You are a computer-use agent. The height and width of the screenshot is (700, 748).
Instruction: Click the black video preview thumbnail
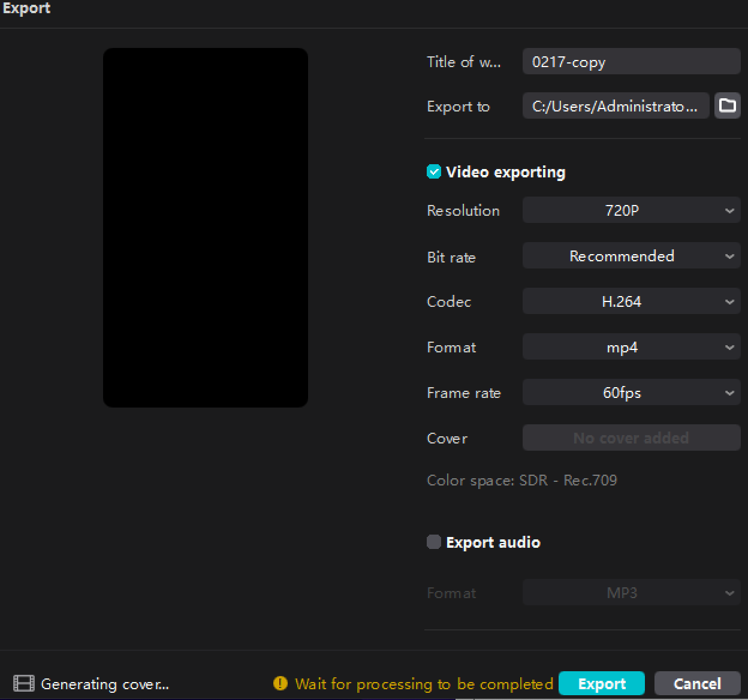coord(206,228)
